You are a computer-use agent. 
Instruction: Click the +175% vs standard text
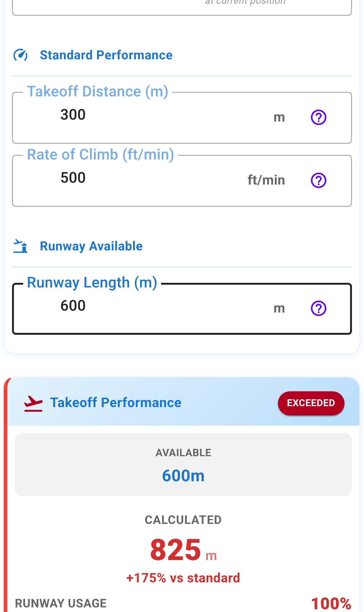point(183,578)
